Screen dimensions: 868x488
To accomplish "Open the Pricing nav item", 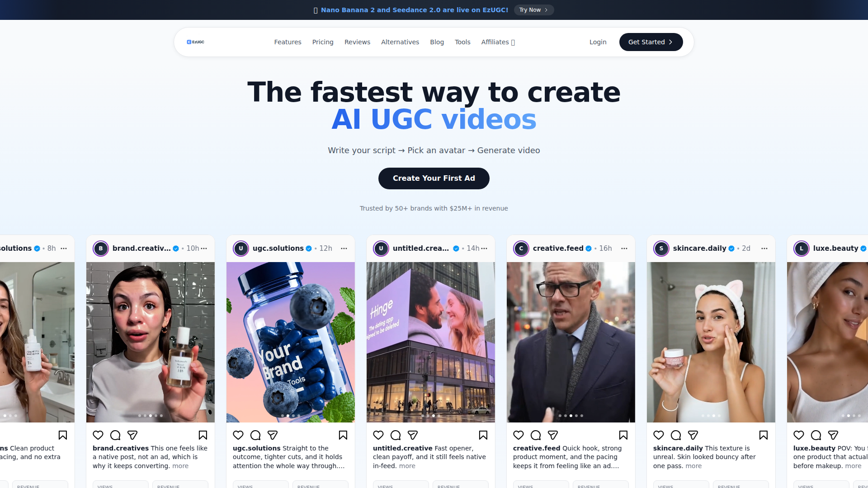I will (323, 42).
